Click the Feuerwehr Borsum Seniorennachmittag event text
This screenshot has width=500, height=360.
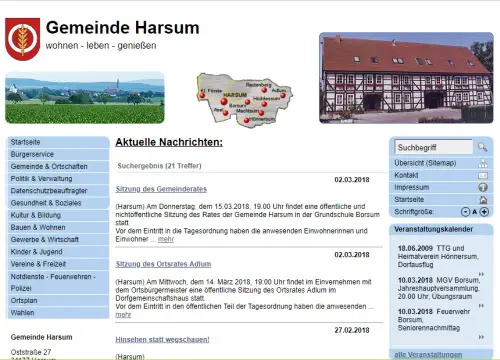point(434,320)
